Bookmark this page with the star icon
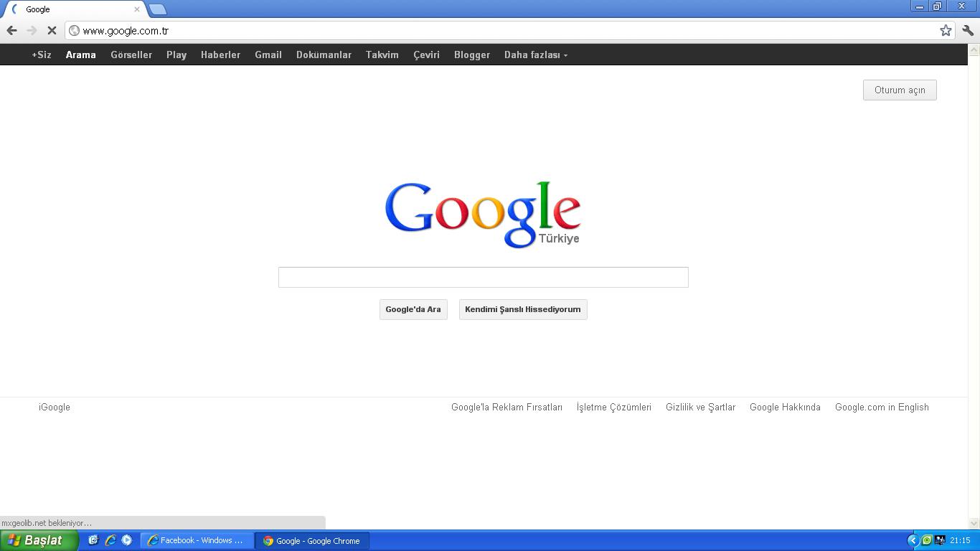The height and width of the screenshot is (551, 980). click(x=946, y=30)
